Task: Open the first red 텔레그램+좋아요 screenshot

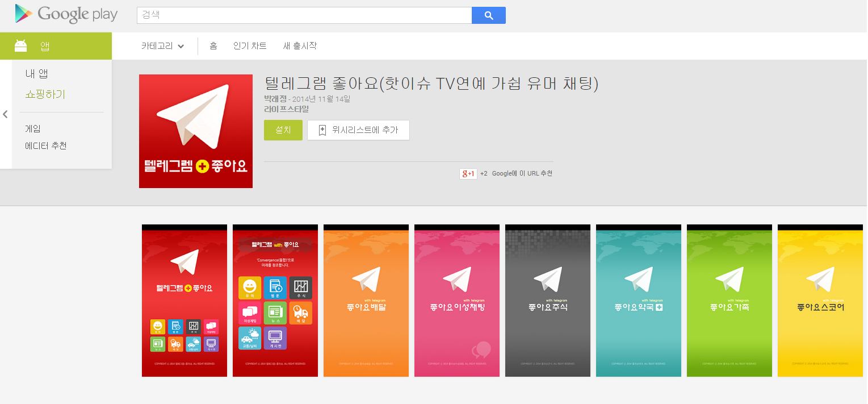Action: 184,301
